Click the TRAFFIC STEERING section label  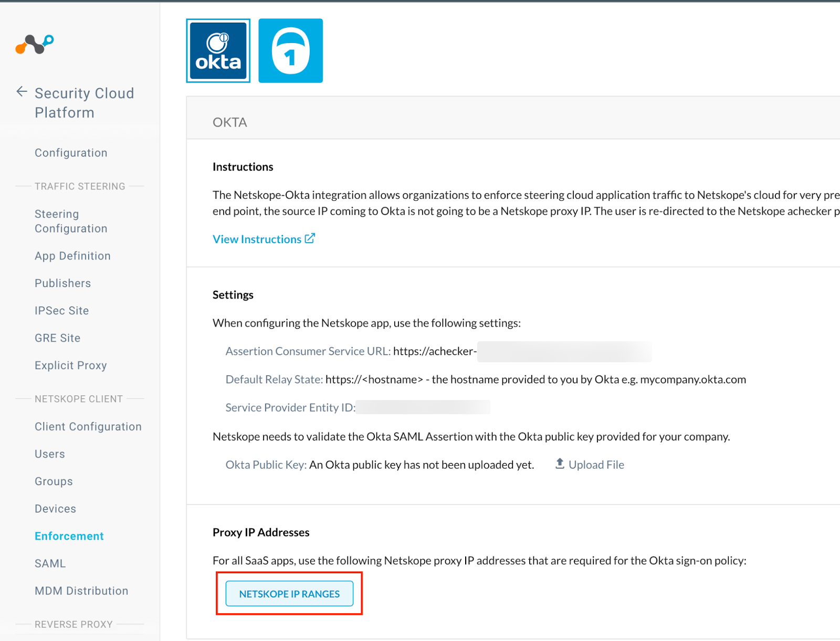[x=80, y=186]
